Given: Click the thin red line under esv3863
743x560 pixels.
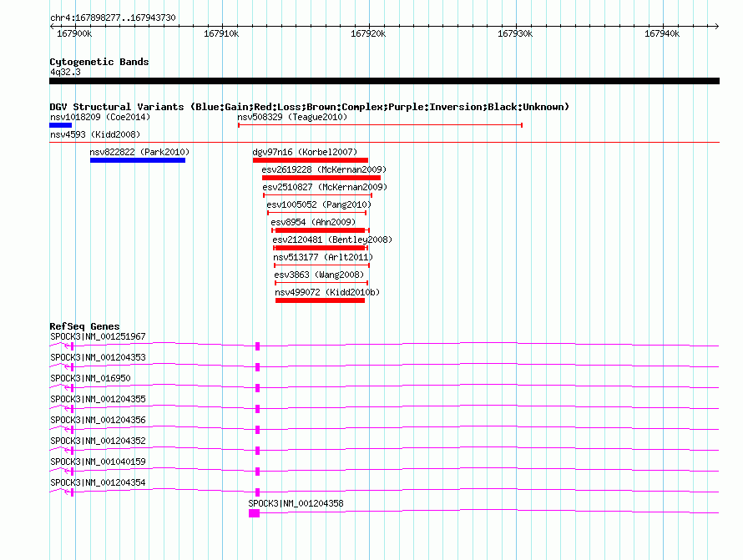Looking at the screenshot, I should point(321,283).
